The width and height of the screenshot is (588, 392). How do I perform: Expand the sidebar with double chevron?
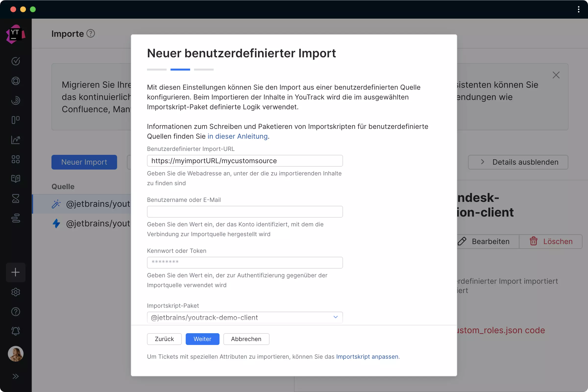coord(15,376)
